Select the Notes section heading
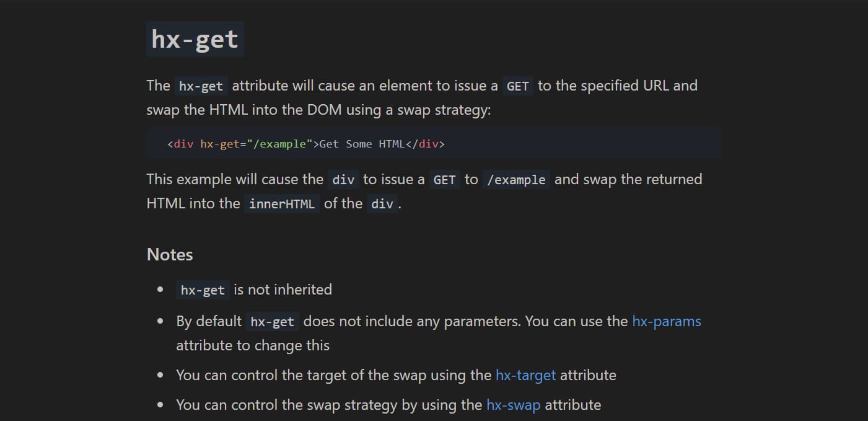The image size is (868, 421). pos(170,255)
